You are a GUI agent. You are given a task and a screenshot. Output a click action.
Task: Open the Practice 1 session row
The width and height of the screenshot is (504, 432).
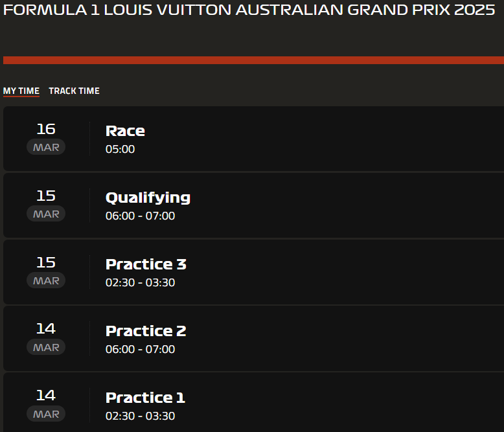tap(253, 402)
